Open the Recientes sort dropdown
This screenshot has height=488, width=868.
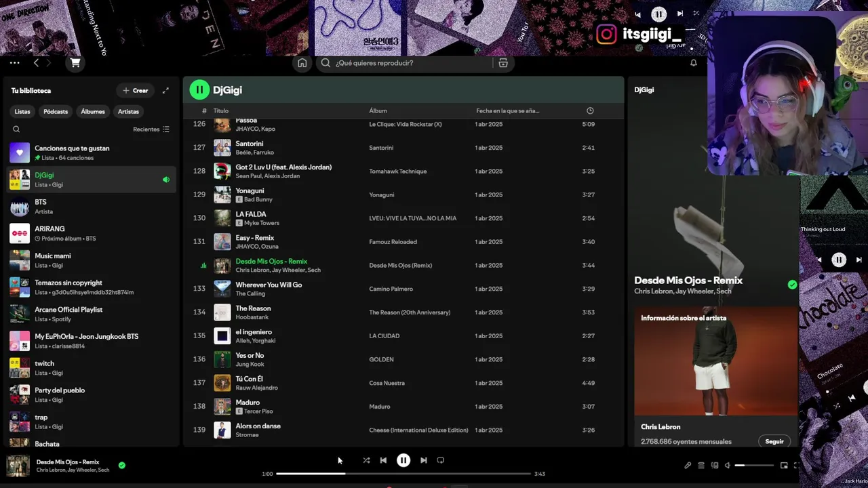coord(151,129)
